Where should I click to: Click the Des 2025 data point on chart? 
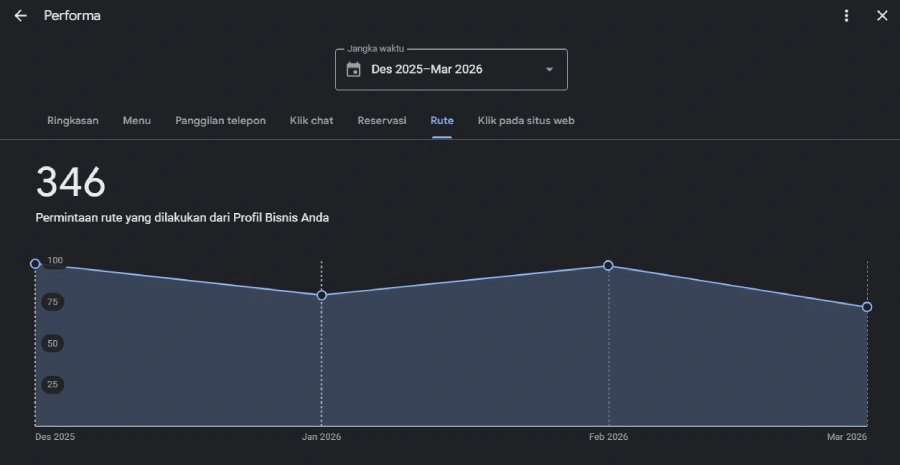(35, 264)
